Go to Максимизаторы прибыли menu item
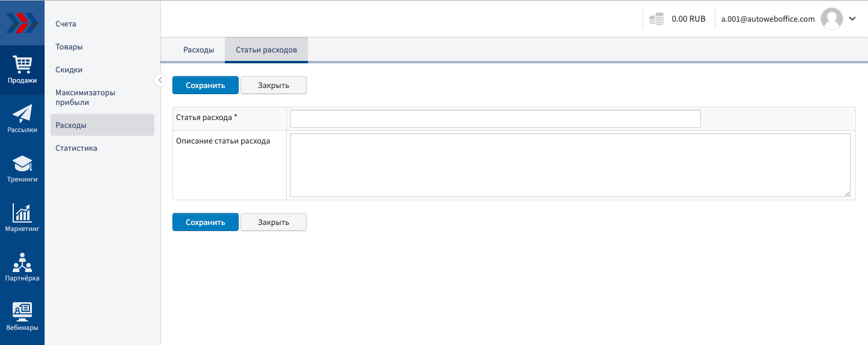Viewport: 868px width, 345px height. [x=85, y=98]
